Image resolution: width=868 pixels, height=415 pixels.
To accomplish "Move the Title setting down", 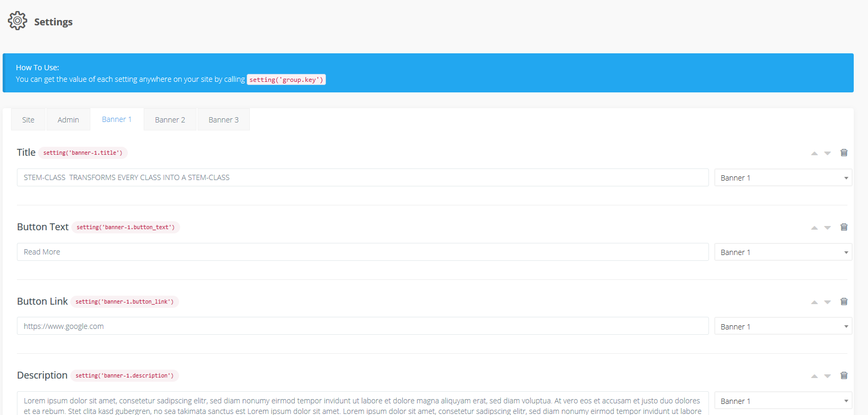I will (x=827, y=154).
